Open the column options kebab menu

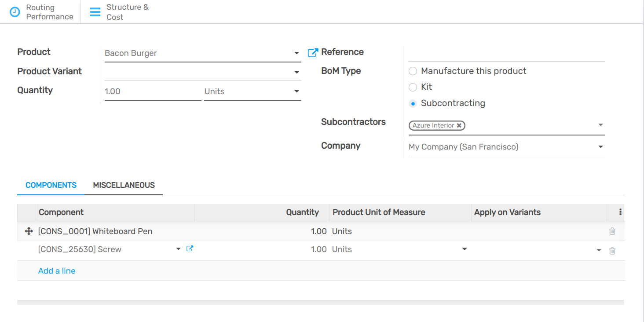[620, 212]
